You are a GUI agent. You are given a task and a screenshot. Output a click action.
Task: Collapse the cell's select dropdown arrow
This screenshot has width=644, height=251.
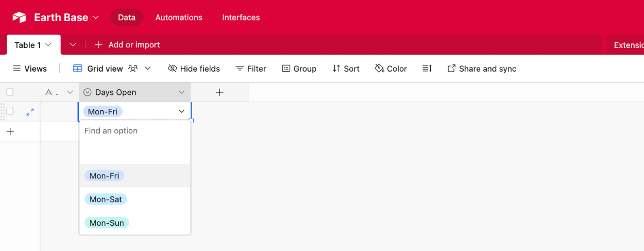pos(181,111)
